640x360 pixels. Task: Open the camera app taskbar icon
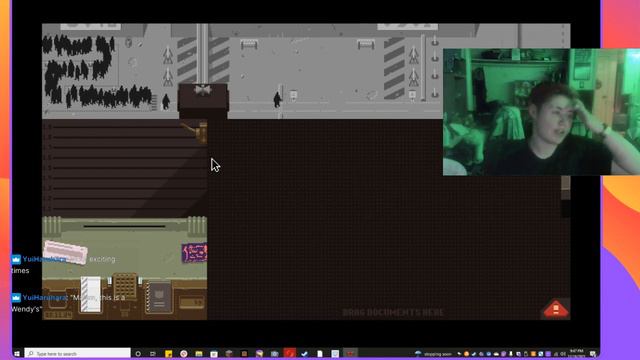coord(274,353)
